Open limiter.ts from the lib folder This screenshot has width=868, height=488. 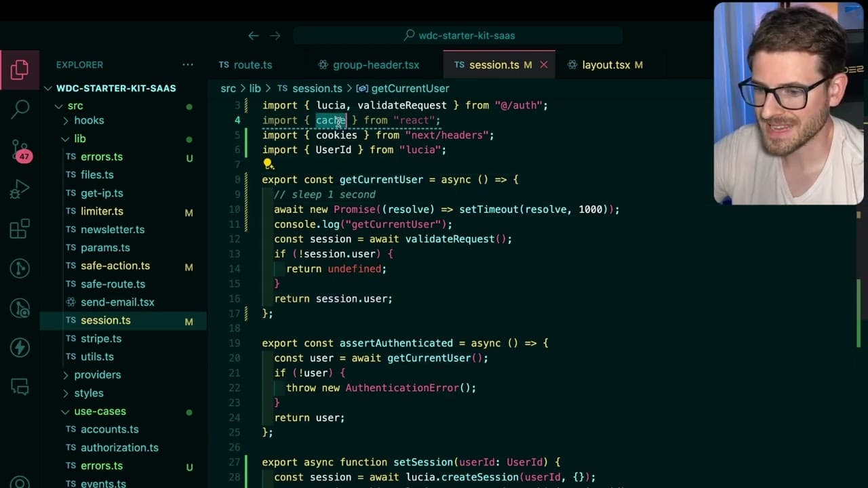click(x=102, y=211)
